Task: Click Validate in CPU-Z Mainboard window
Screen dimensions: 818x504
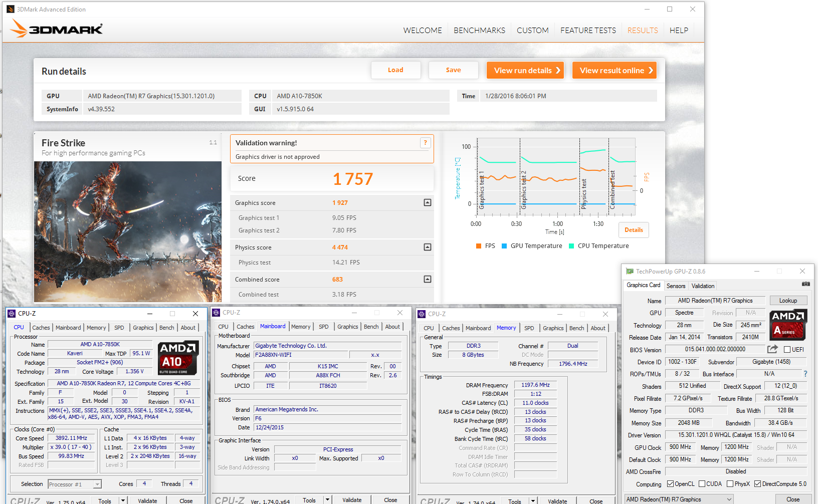Action: [x=352, y=499]
